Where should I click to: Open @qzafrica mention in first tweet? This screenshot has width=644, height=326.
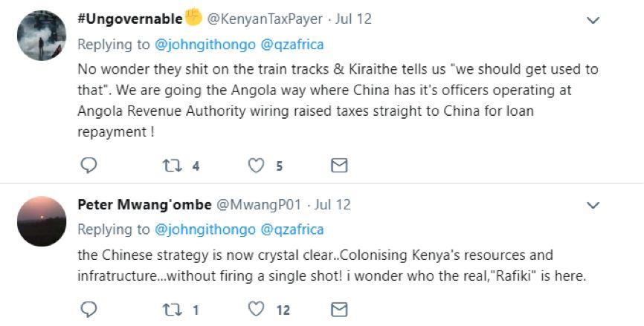292,44
